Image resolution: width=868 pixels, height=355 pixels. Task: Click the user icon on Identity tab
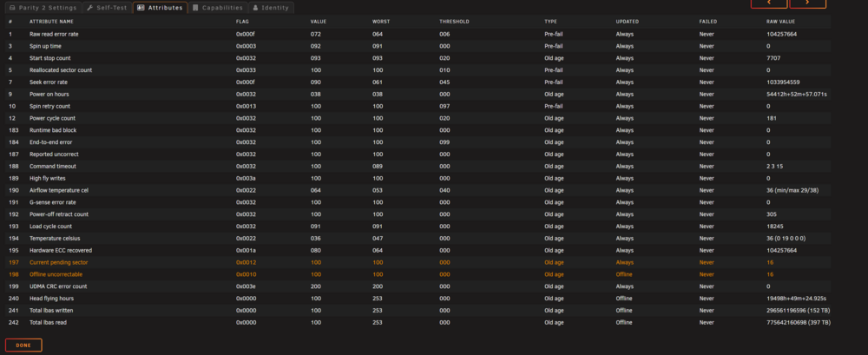point(255,8)
